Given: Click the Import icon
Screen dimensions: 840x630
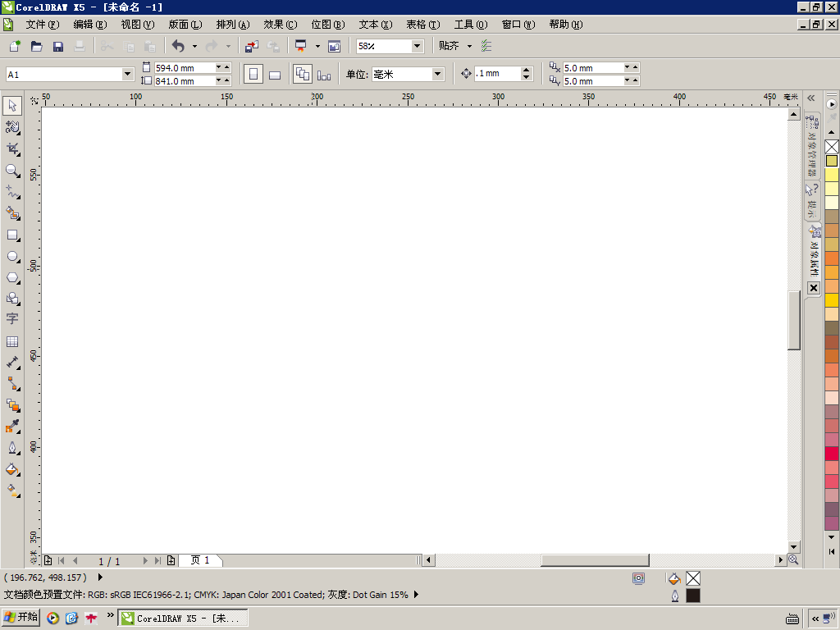Looking at the screenshot, I should click(x=252, y=46).
